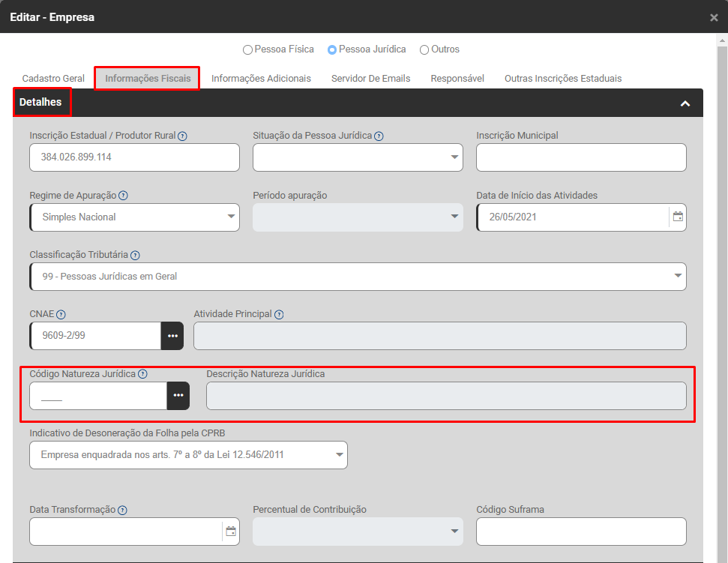Open Servidor De Emails tab

click(370, 79)
